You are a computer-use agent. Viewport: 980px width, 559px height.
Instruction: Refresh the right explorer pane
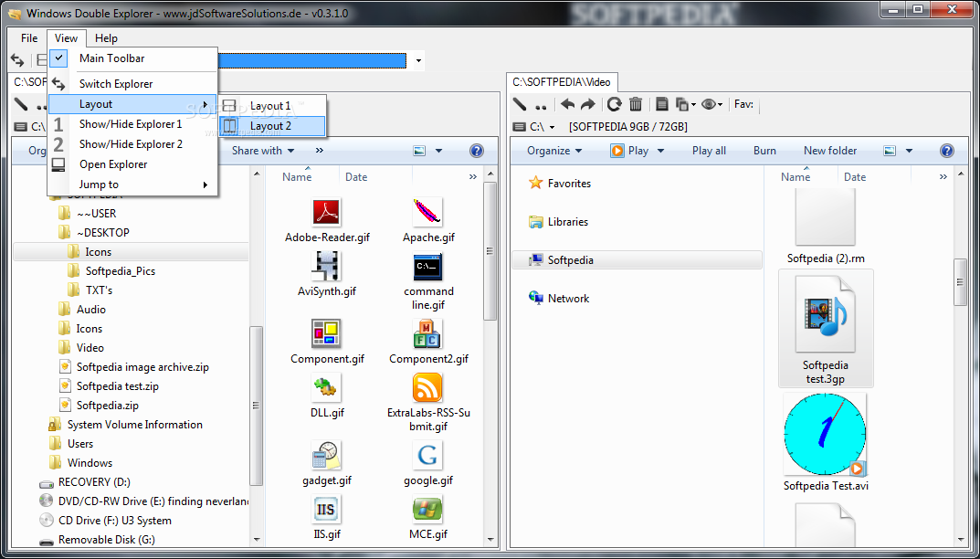[615, 104]
